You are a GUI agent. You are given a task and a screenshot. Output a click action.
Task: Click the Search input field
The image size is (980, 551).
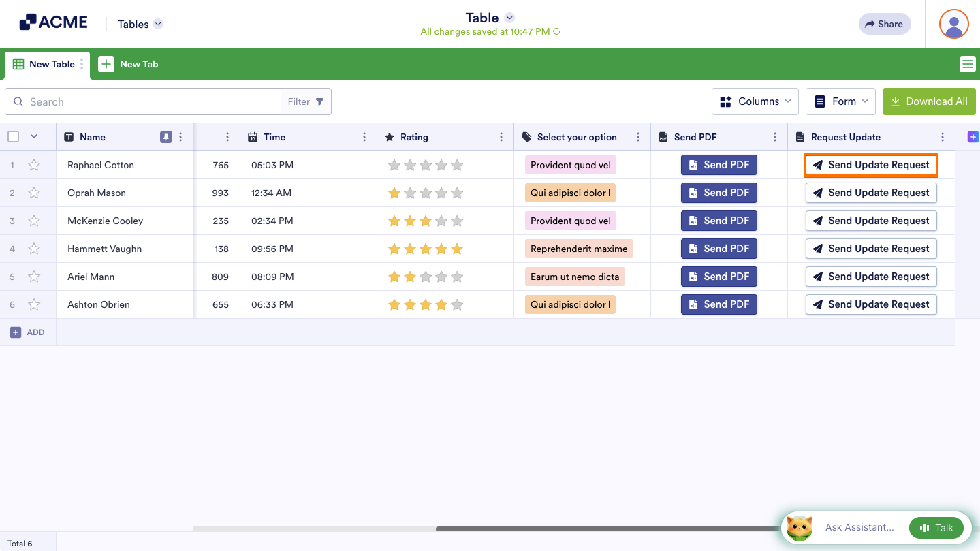coord(143,101)
